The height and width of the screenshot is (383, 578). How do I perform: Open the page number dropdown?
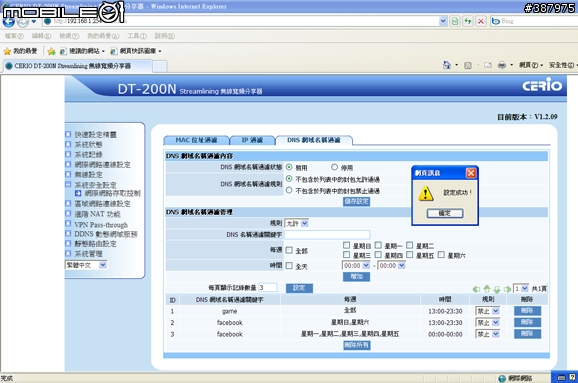[521, 288]
